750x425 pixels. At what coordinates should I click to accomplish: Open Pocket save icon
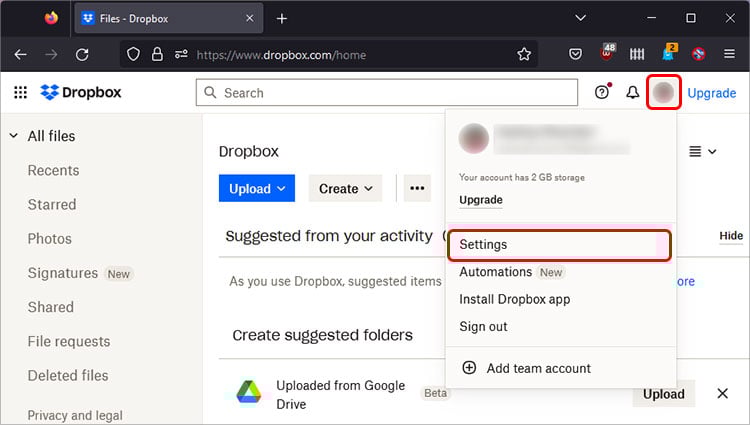[x=575, y=54]
